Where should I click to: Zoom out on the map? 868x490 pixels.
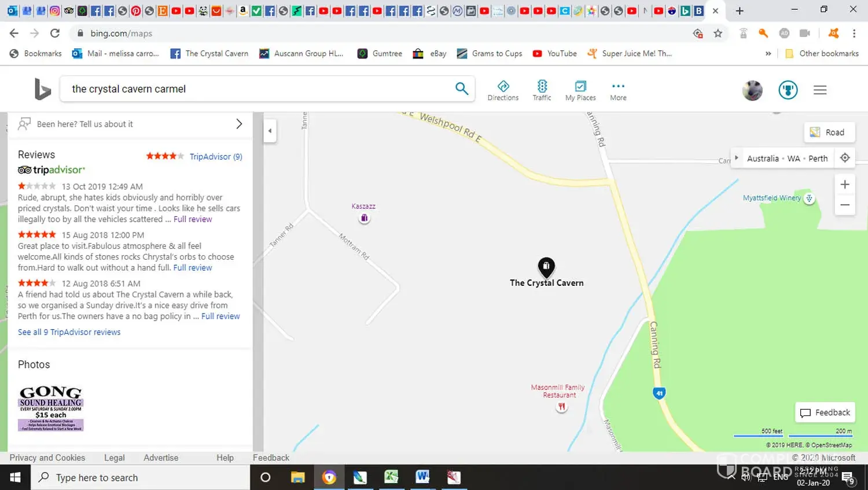[x=845, y=205]
